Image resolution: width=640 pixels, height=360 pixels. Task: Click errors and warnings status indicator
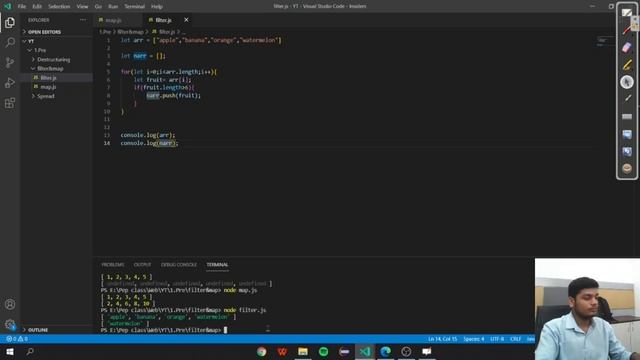(x=17, y=339)
